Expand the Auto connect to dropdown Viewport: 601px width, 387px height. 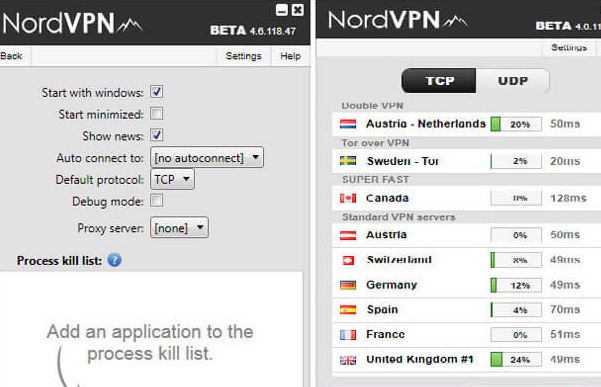(x=207, y=157)
